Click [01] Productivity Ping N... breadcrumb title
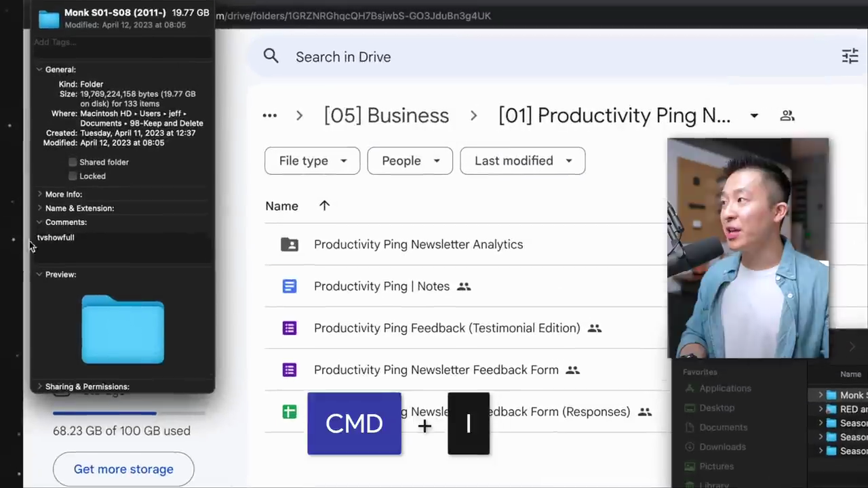The height and width of the screenshot is (488, 868). pos(614,115)
